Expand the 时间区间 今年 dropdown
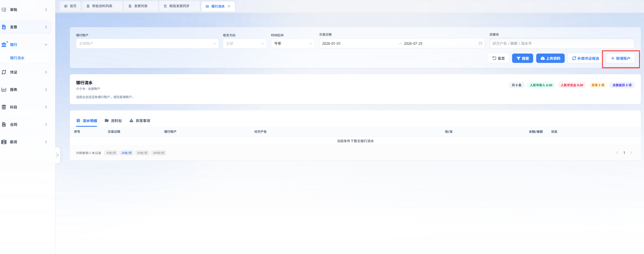 coord(293,43)
